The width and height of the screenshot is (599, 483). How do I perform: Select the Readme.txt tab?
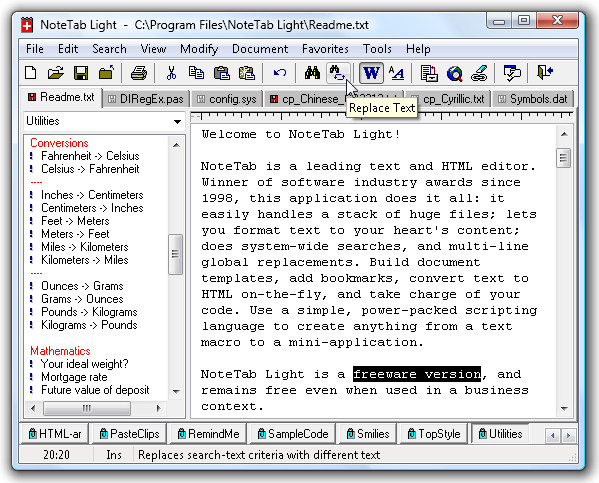(x=61, y=97)
